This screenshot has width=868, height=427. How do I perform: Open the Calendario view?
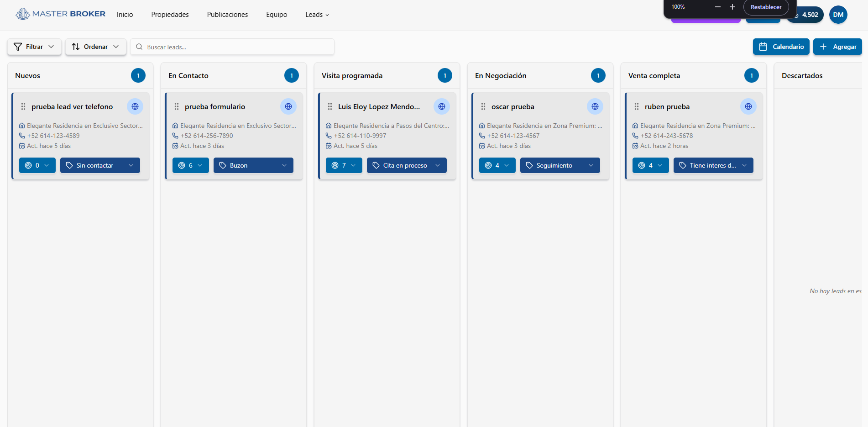tap(781, 47)
